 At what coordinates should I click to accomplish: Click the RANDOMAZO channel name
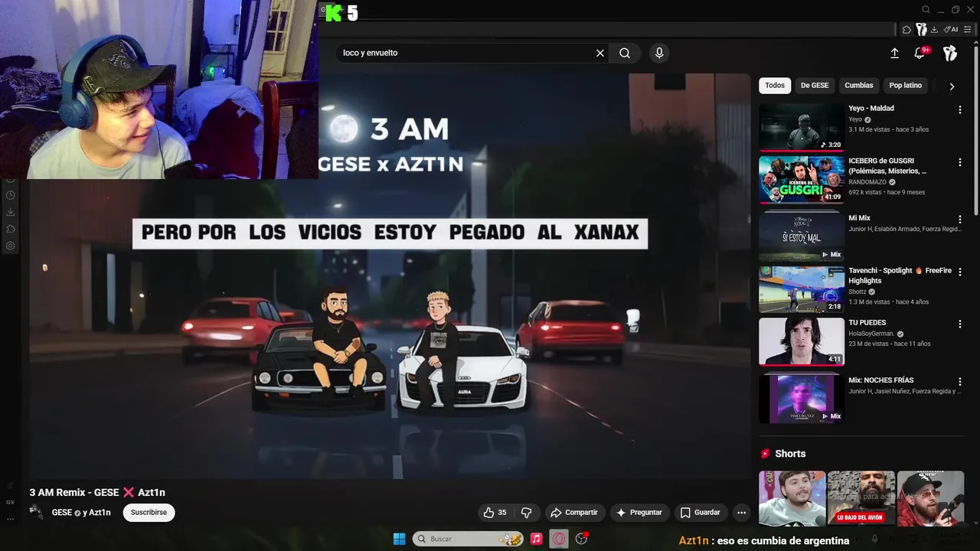tap(867, 182)
